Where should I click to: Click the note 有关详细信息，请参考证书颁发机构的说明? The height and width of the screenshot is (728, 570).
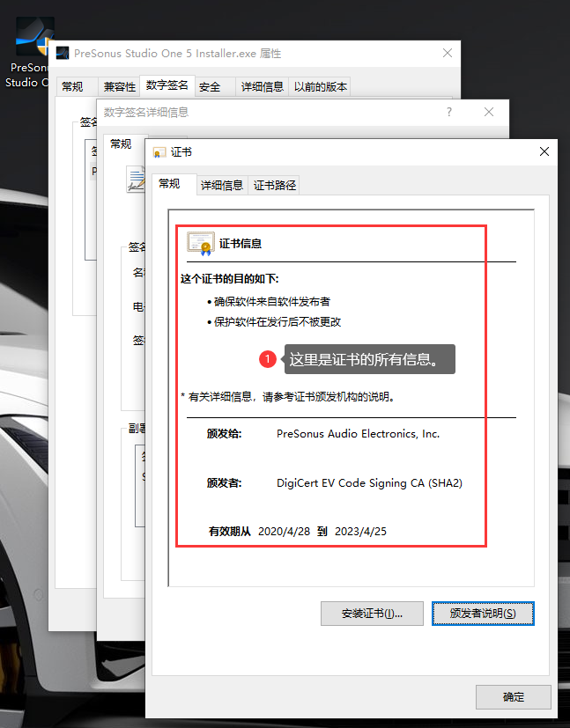coord(288,397)
